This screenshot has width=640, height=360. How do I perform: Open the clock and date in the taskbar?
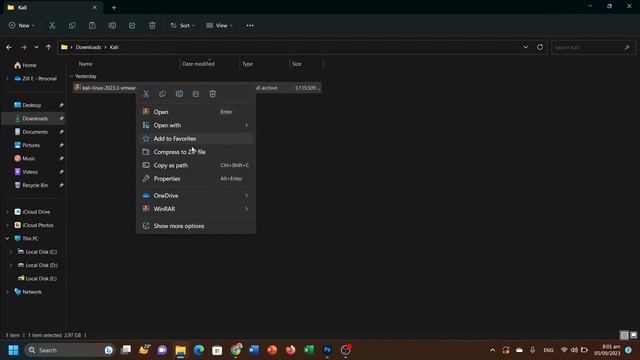pos(607,350)
